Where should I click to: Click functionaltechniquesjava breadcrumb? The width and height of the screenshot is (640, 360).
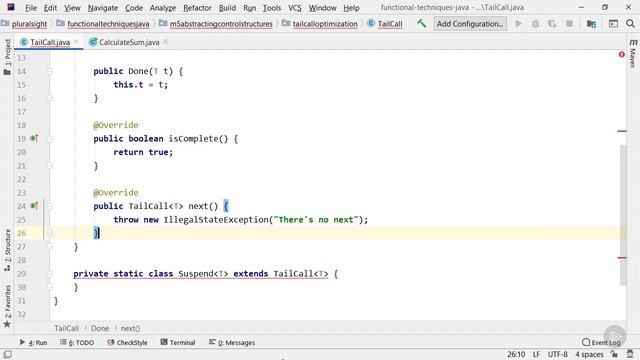point(108,24)
